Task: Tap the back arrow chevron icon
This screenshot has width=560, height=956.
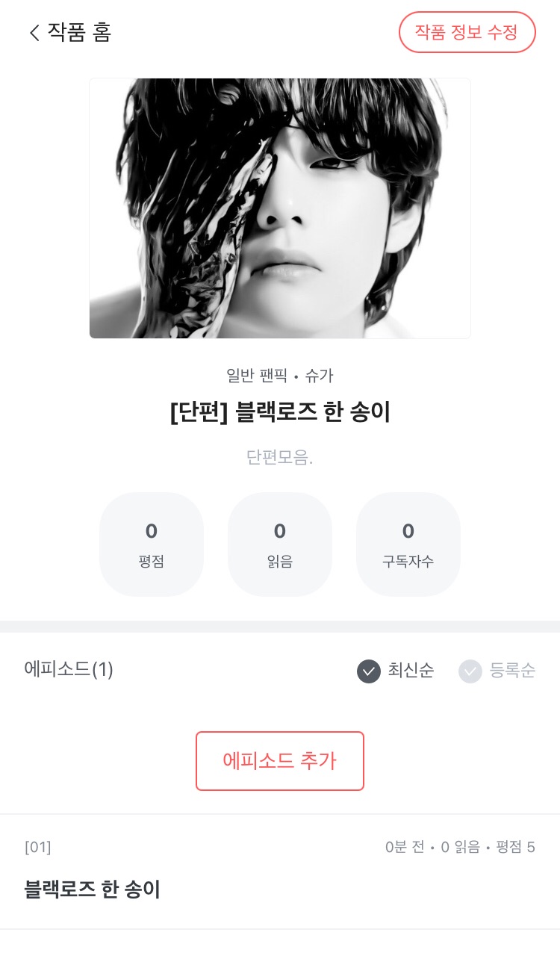Action: [x=34, y=33]
